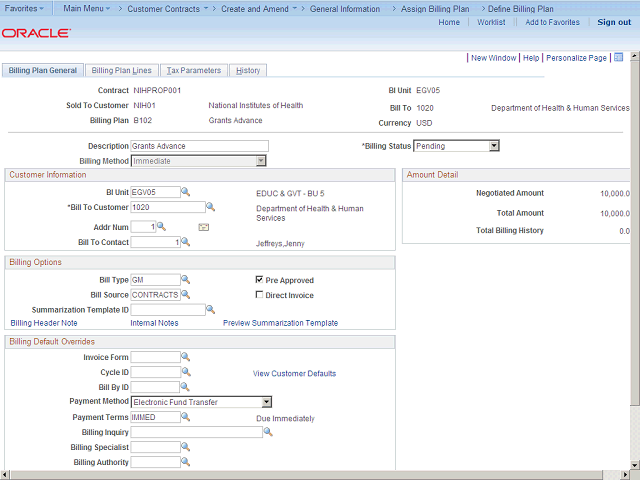The height and width of the screenshot is (480, 640).
Task: Click the View Customer Defaults link
Action: tap(294, 373)
